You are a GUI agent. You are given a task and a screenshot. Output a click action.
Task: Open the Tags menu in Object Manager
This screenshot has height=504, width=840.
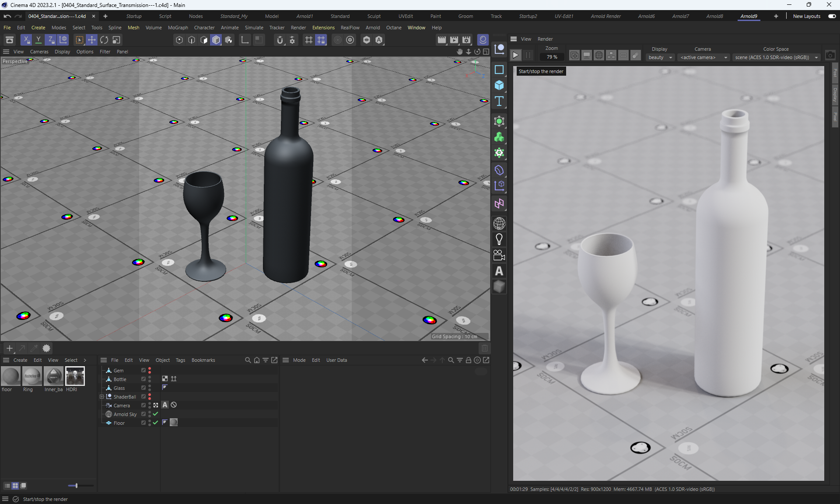pos(180,360)
